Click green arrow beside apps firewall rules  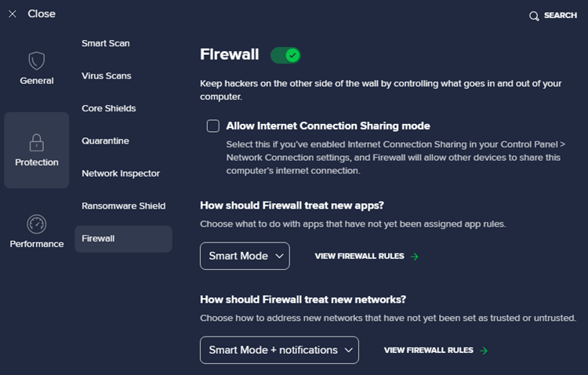pos(415,257)
